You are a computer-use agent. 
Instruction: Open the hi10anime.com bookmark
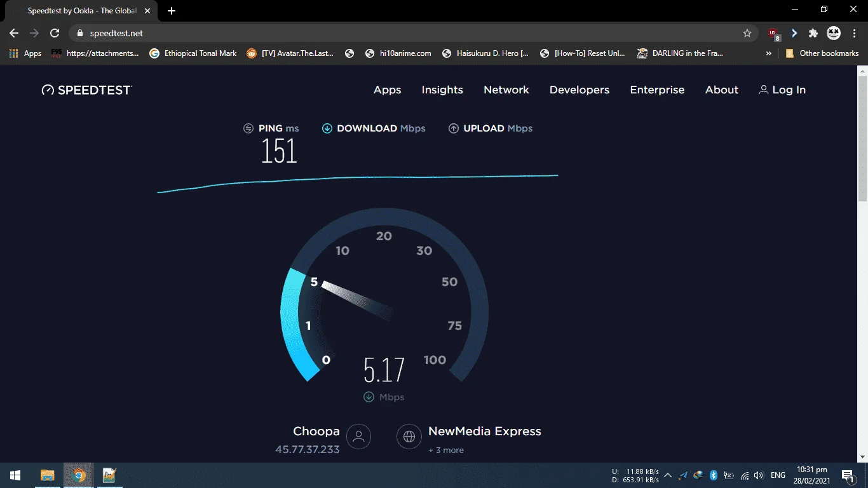pos(398,53)
